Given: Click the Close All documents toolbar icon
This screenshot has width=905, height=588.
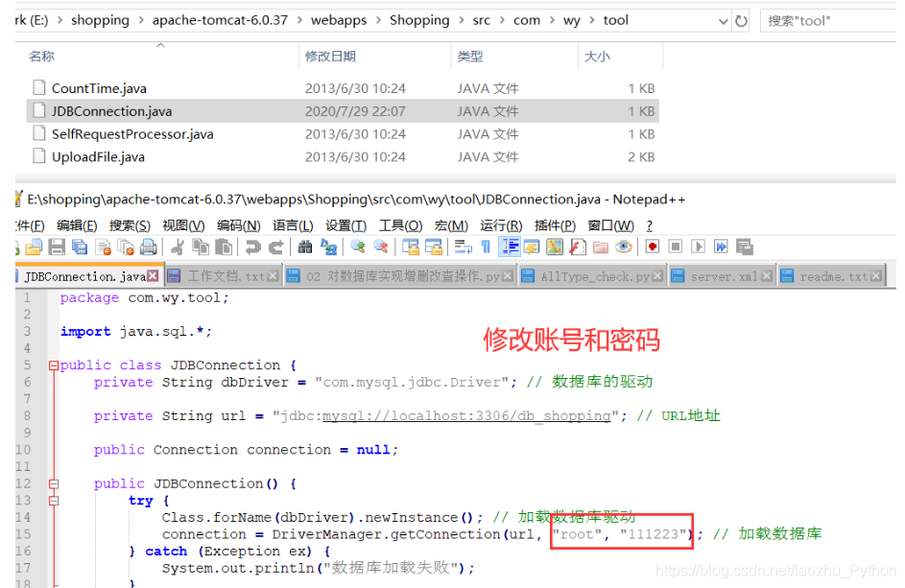Looking at the screenshot, I should 126,247.
